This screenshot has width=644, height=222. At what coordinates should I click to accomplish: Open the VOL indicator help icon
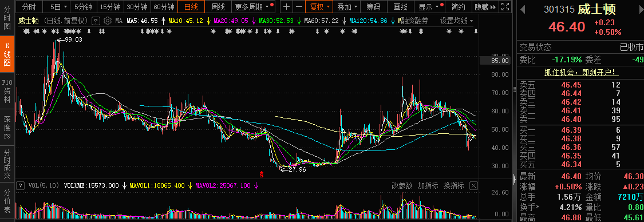19,185
